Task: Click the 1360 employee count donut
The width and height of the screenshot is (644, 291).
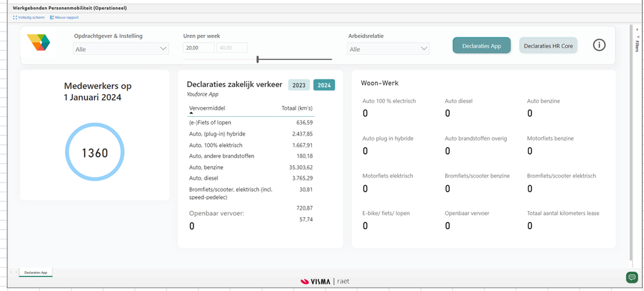Action: [94, 152]
